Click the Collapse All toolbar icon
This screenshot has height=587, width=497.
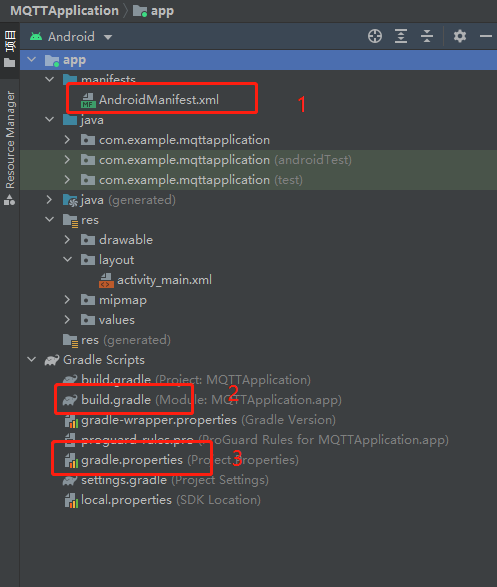click(x=427, y=36)
